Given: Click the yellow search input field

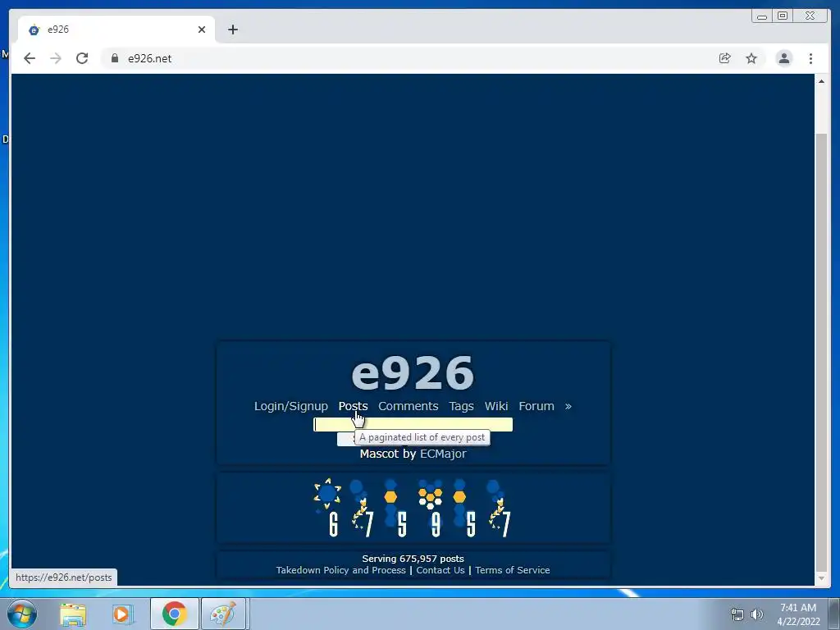Looking at the screenshot, I should (413, 424).
